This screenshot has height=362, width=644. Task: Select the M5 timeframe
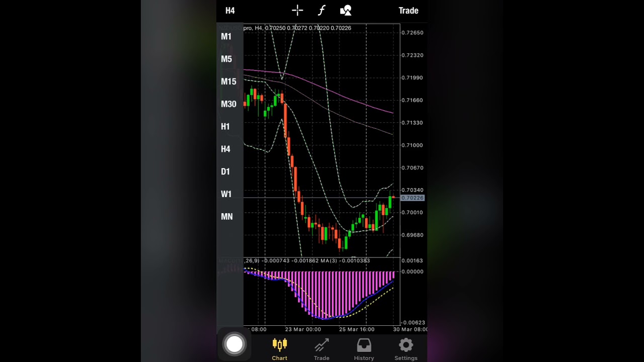point(226,59)
